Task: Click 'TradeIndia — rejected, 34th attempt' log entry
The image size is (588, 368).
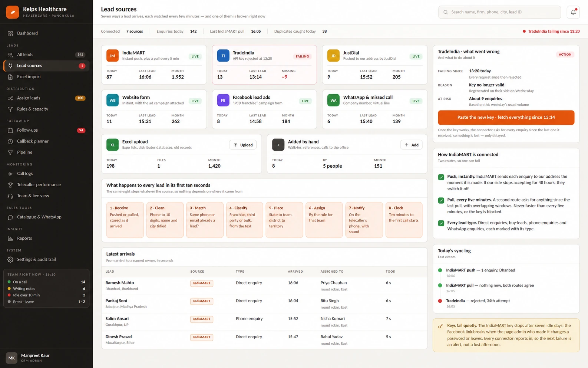Action: pyautogui.click(x=478, y=301)
